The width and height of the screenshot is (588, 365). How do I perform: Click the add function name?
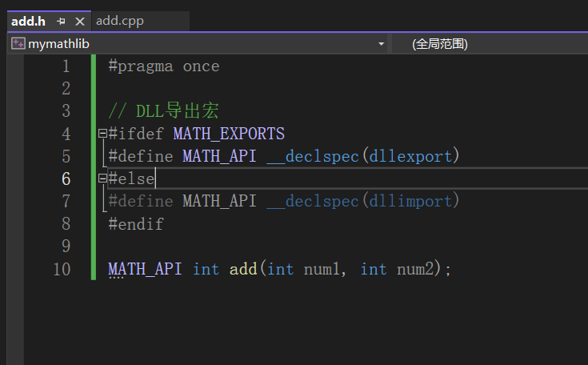point(243,269)
